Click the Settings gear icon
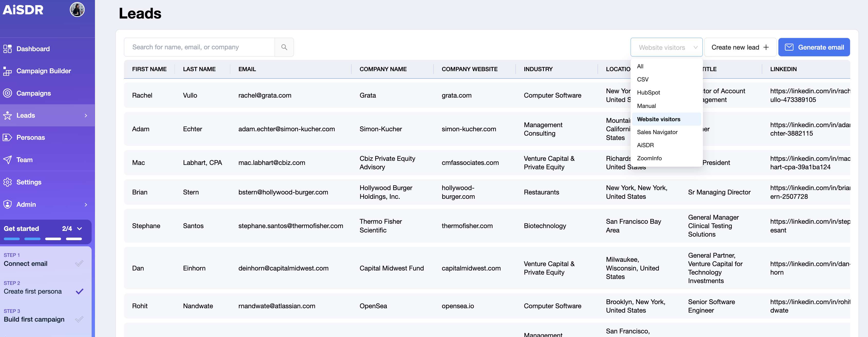Viewport: 868px width, 337px height. [x=7, y=182]
